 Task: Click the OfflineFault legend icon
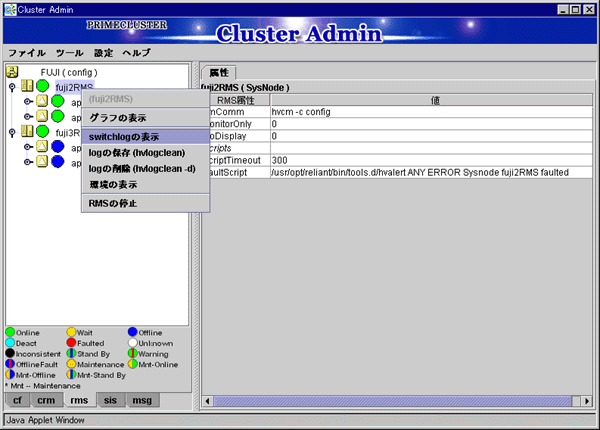click(10, 364)
